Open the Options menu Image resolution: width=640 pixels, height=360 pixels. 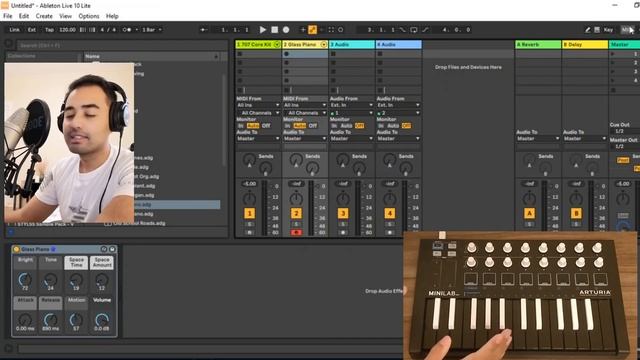click(x=89, y=16)
